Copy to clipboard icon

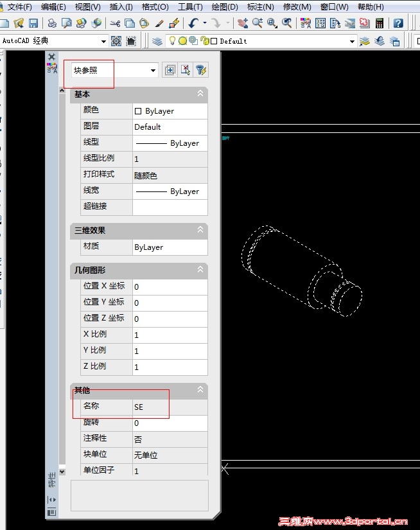pos(130,23)
